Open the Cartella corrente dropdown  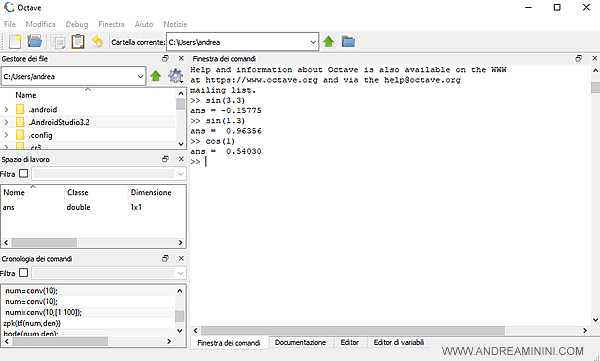point(313,42)
